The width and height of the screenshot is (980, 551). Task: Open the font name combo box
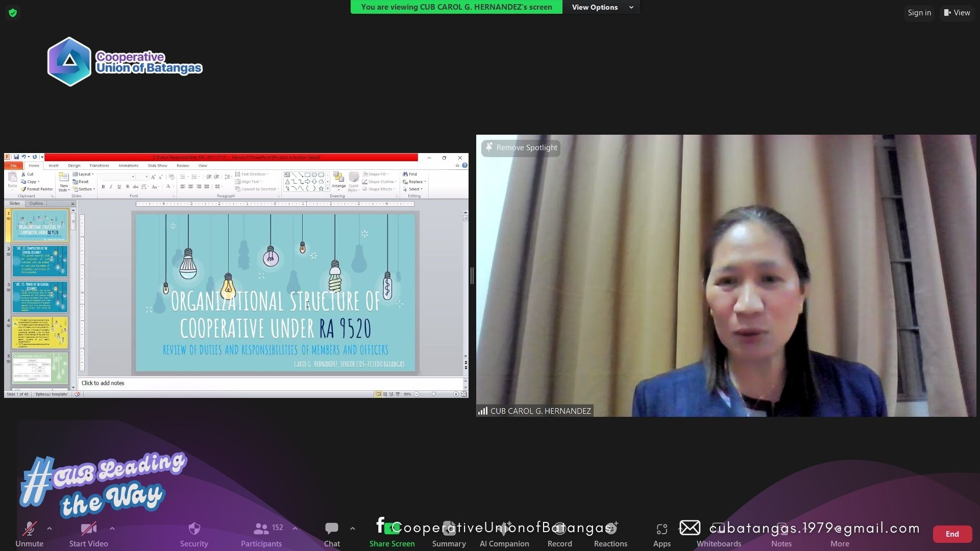(x=117, y=177)
